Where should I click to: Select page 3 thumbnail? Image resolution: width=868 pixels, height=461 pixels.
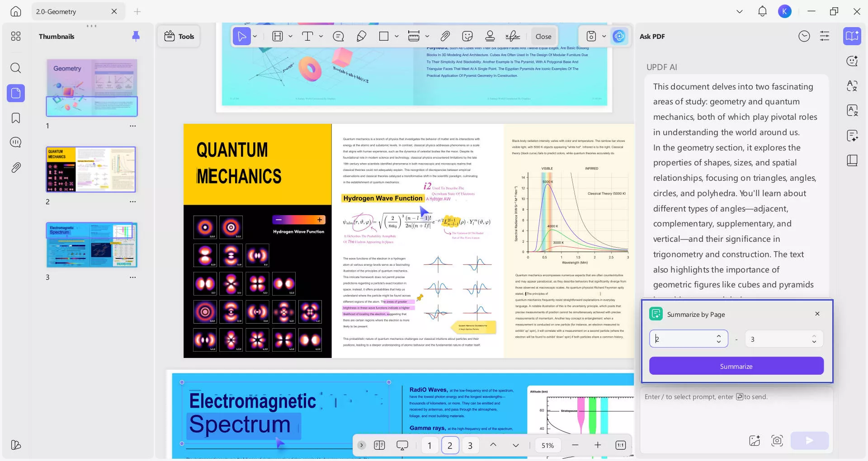(x=91, y=245)
